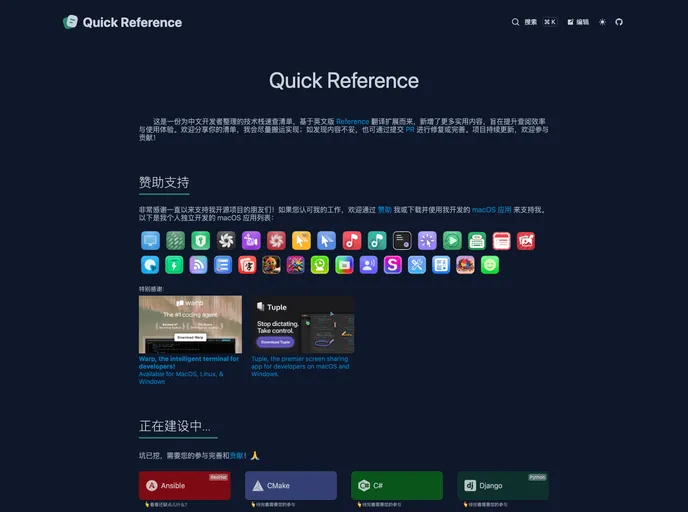This screenshot has height=512, width=688.
Task: Open the blue wrench and screwdriver tools app icon
Action: point(417,265)
